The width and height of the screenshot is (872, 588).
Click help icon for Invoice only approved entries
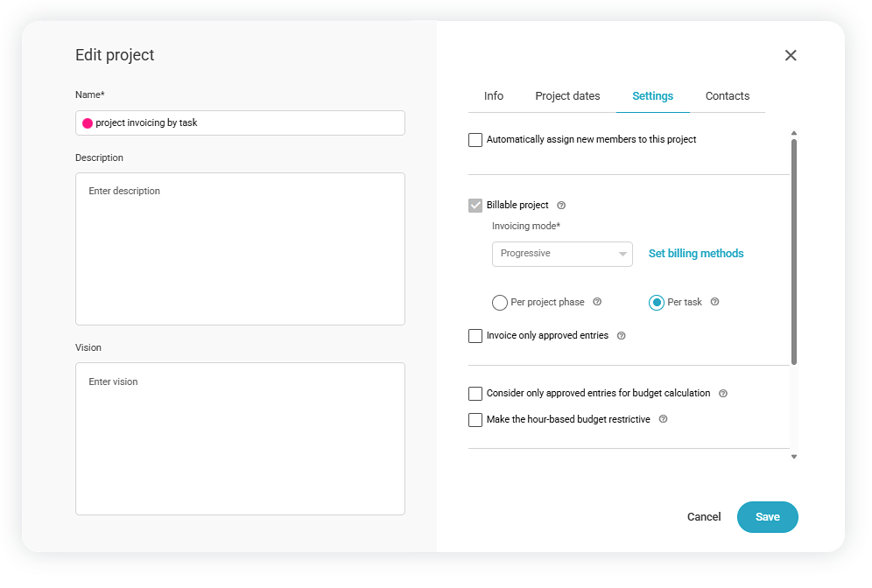click(x=621, y=336)
